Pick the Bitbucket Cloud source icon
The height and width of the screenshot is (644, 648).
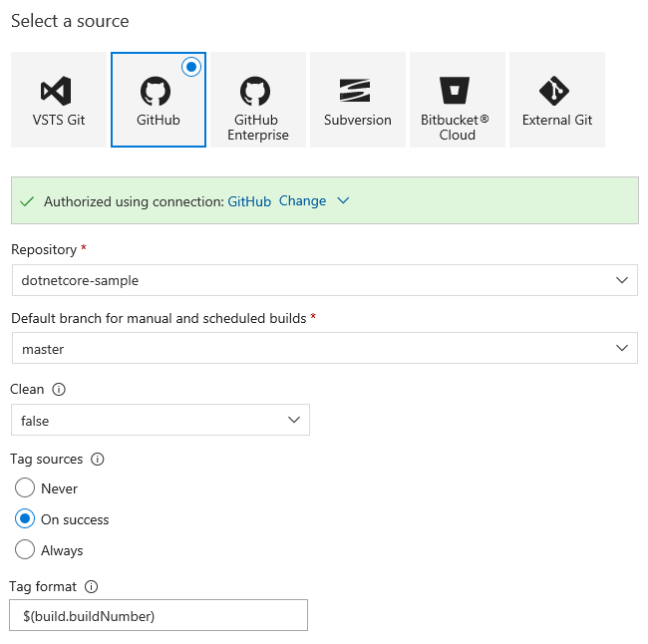click(457, 92)
